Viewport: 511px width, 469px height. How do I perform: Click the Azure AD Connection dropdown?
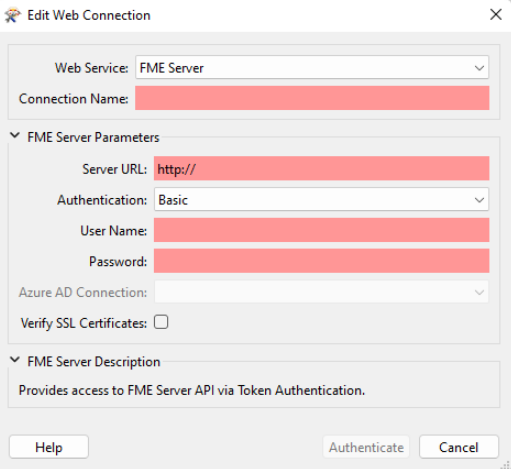pos(321,292)
